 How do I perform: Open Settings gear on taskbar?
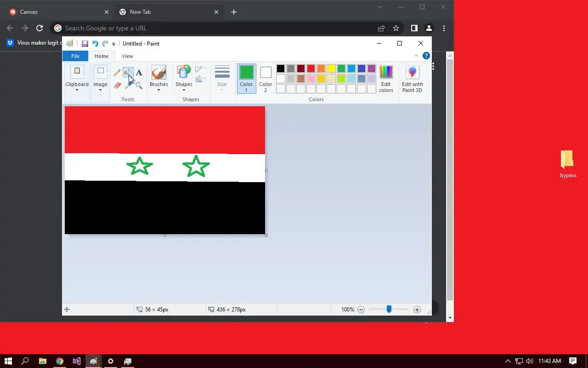click(x=111, y=361)
